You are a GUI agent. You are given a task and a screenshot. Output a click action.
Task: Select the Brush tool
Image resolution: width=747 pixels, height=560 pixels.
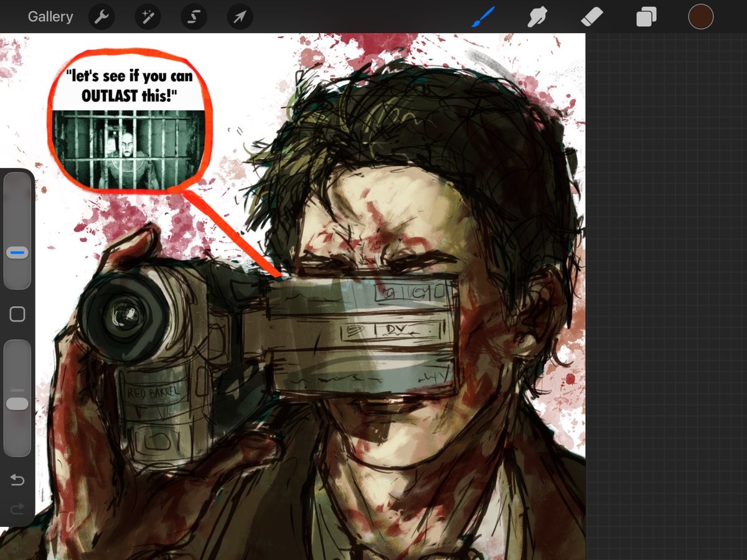pyautogui.click(x=482, y=17)
